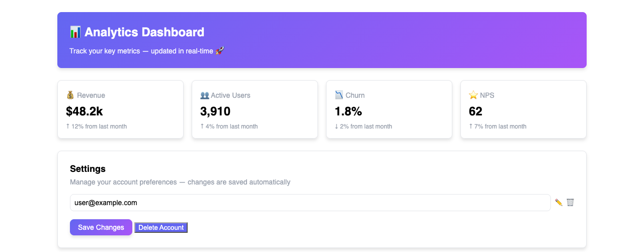644x252 pixels.
Task: Click '7% from last month' text
Action: 500,127
